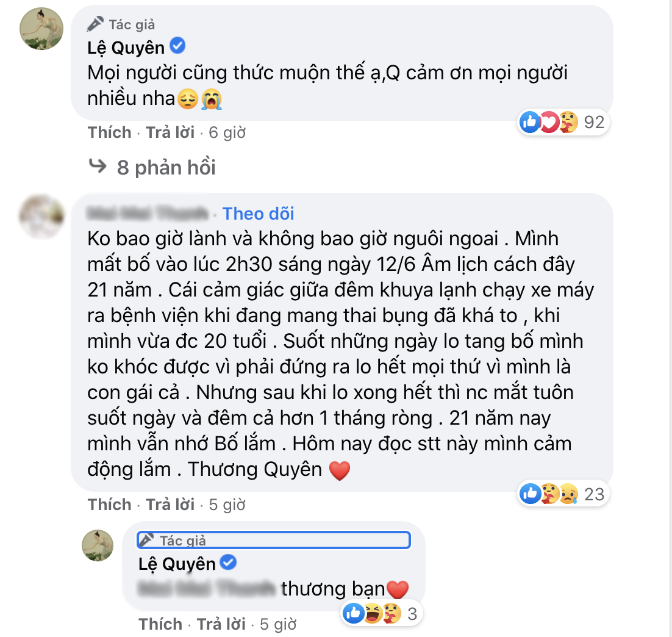Image resolution: width=672 pixels, height=637 pixels.
Task: Reply to Lệ Quyên's 6 giờ comment
Action: (x=170, y=132)
